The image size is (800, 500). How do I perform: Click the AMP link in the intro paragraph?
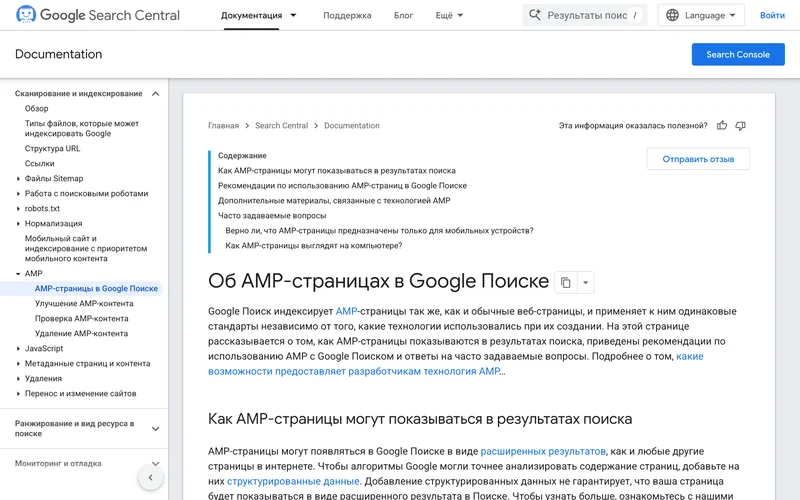coord(346,311)
